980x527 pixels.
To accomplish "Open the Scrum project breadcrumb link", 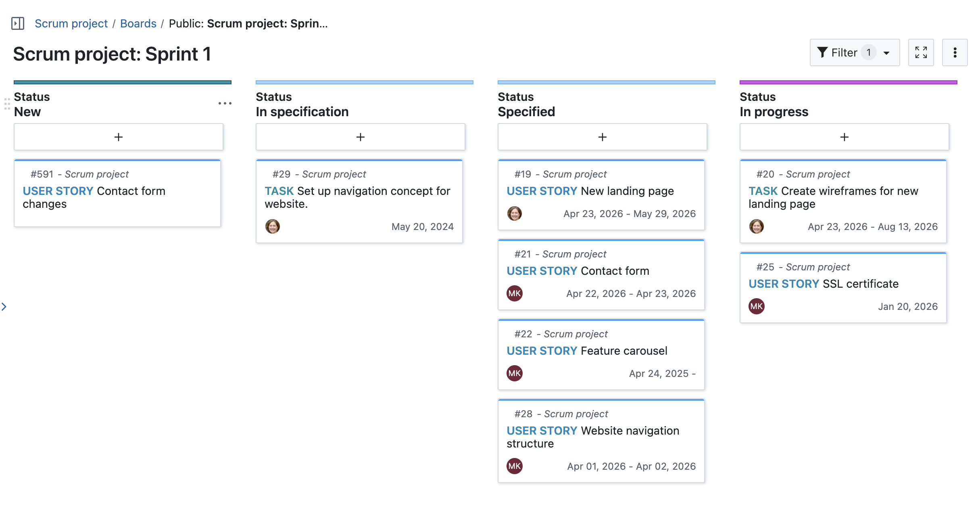I will click(71, 23).
